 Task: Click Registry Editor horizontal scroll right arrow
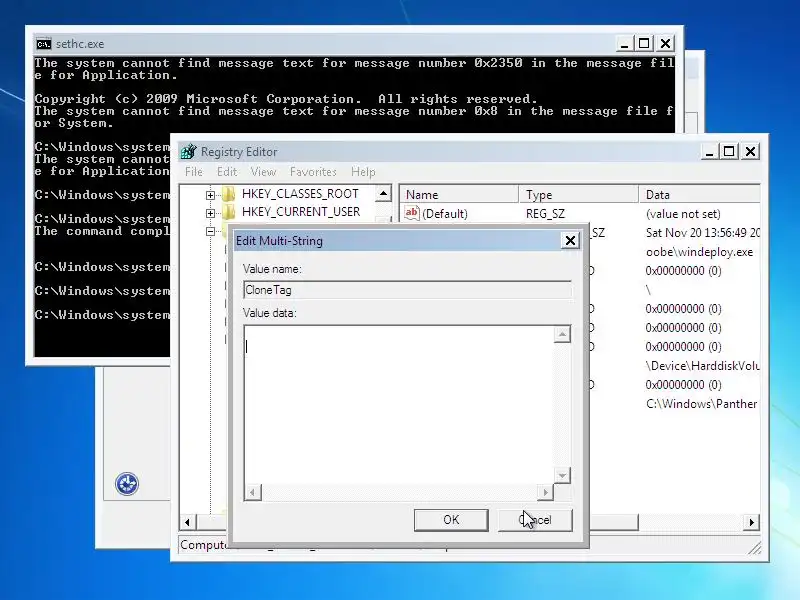click(x=752, y=522)
